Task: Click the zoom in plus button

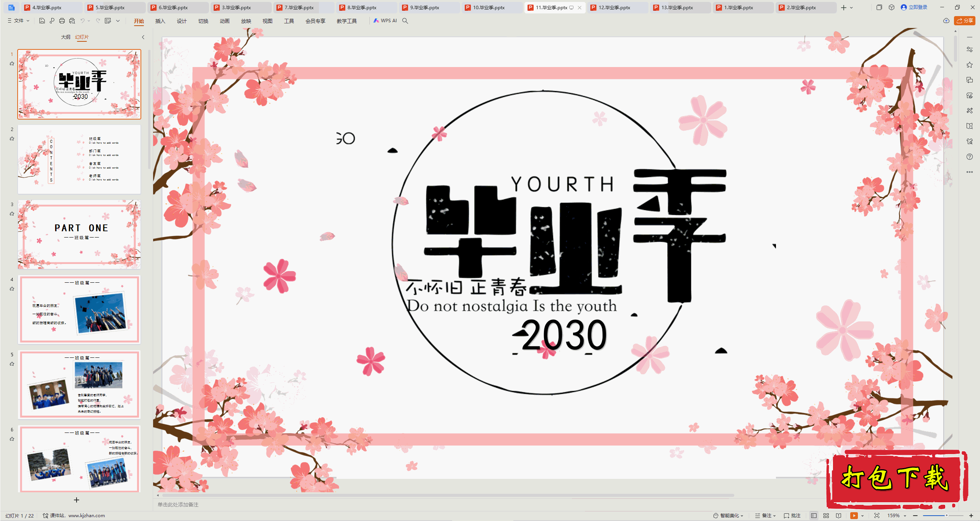Action: (x=971, y=516)
